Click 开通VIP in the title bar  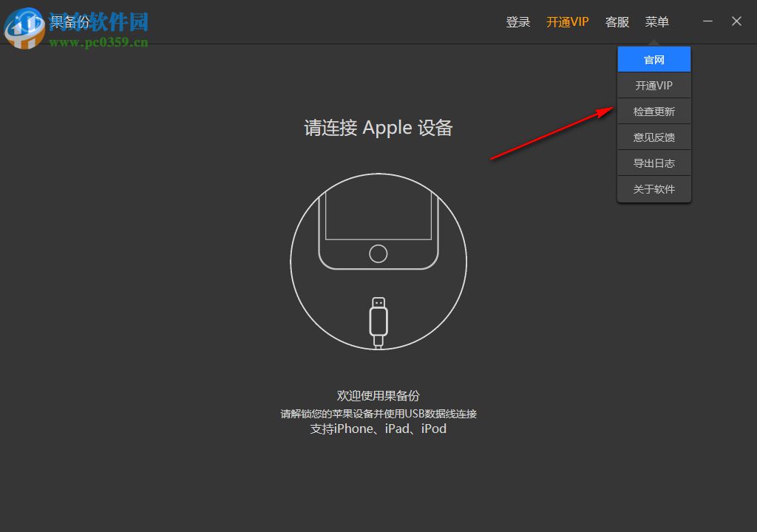567,21
